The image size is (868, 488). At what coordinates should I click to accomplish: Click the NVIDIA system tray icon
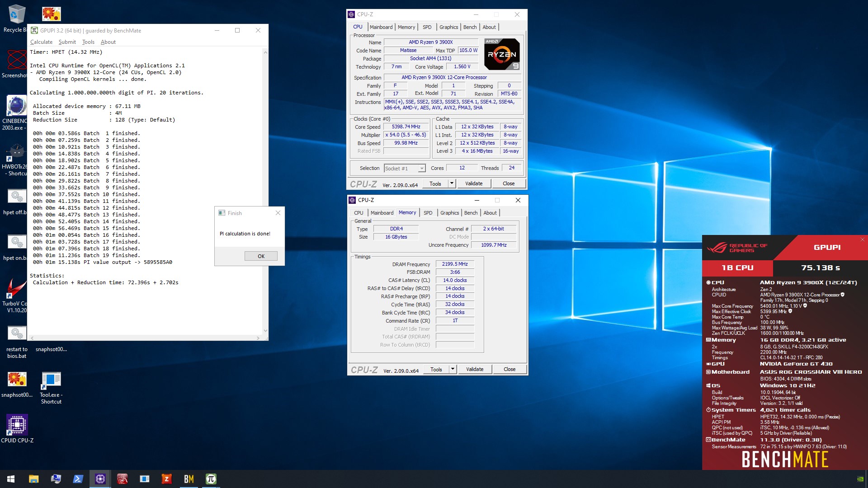click(860, 479)
